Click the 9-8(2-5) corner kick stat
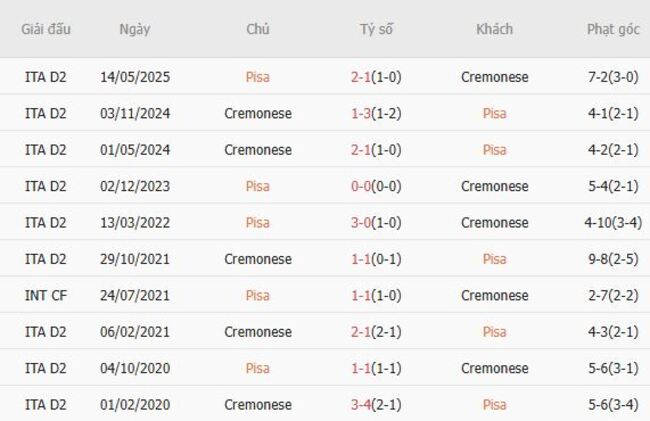Screen dimensions: 650x421 tap(613, 259)
